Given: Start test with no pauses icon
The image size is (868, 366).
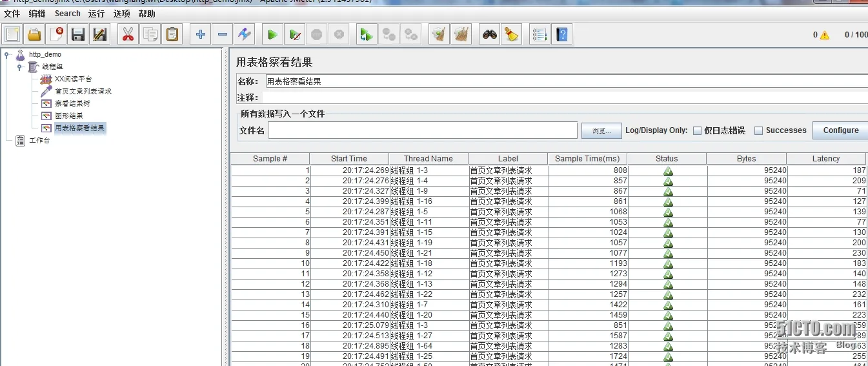Looking at the screenshot, I should (295, 34).
